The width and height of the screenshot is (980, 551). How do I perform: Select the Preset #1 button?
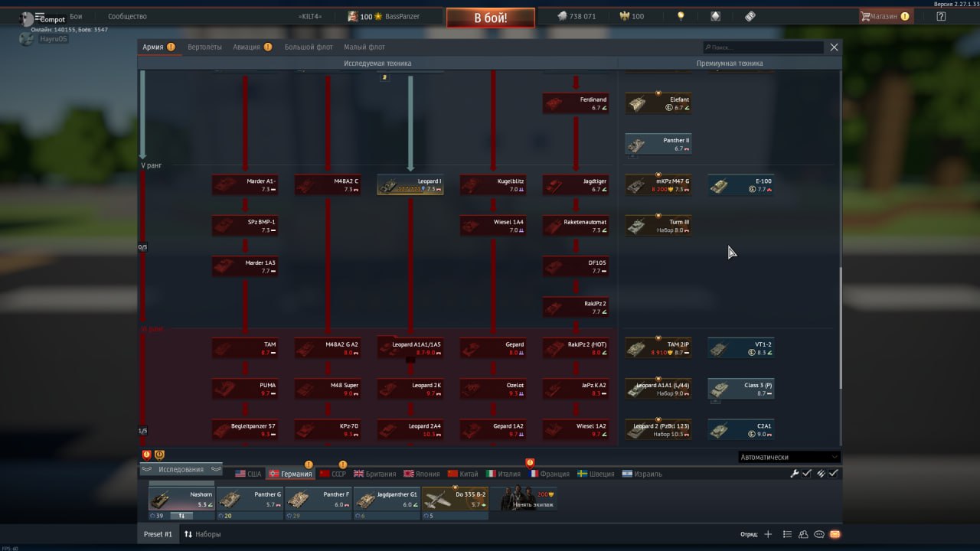pos(158,534)
